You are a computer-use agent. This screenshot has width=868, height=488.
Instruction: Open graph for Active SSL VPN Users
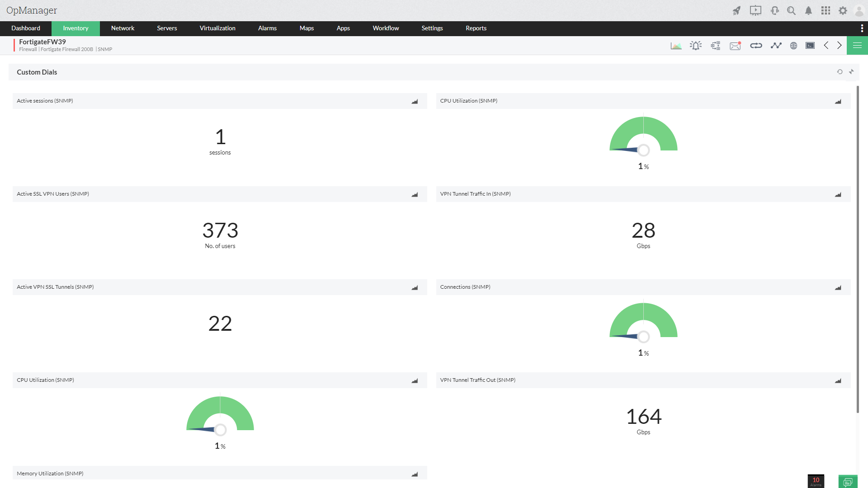[415, 194]
